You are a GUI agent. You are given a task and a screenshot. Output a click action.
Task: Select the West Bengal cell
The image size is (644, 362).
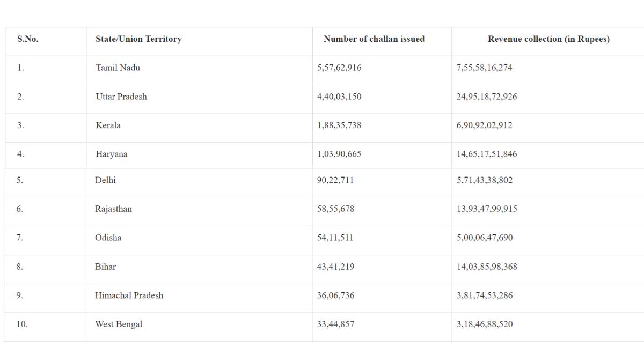coord(119,324)
